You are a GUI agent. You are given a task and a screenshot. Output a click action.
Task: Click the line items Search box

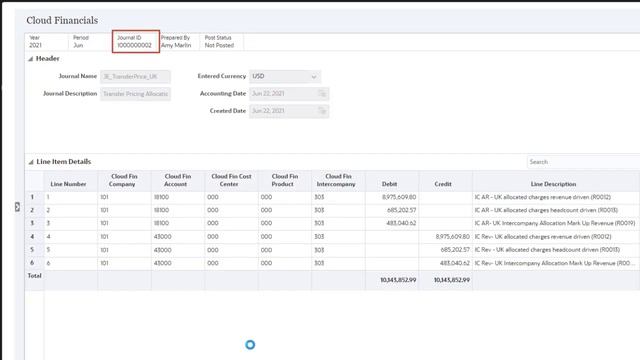click(x=583, y=162)
